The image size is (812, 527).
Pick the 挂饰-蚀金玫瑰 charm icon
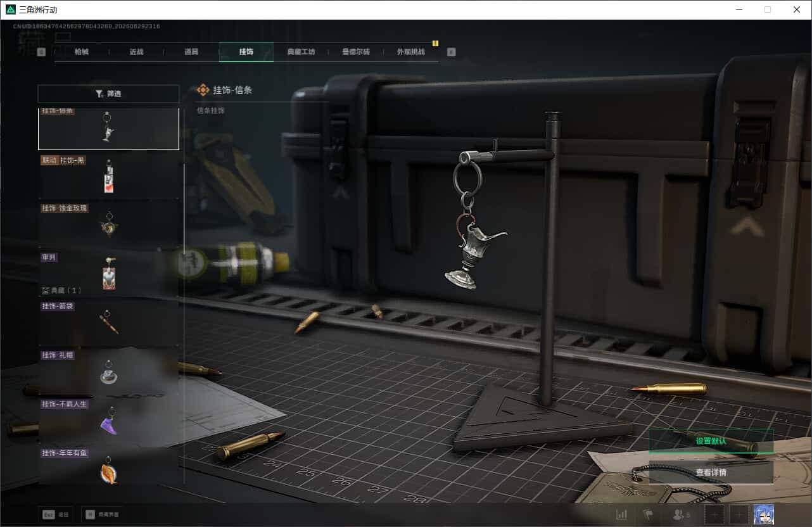coord(108,223)
